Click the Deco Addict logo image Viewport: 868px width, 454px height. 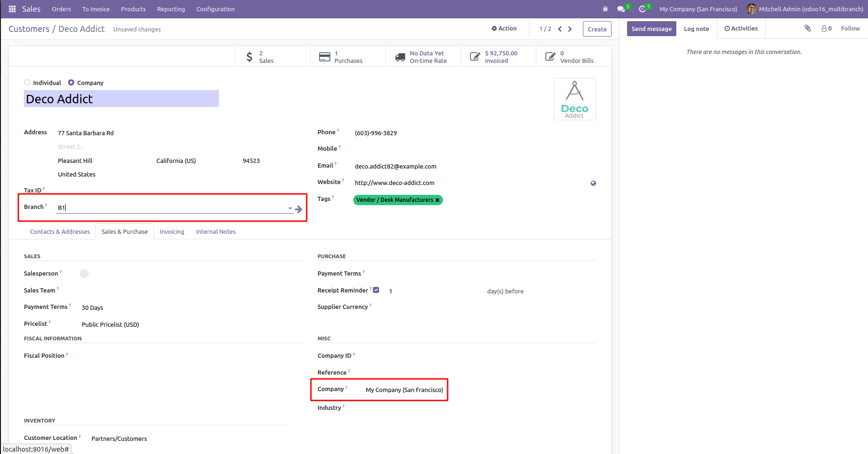pos(574,99)
